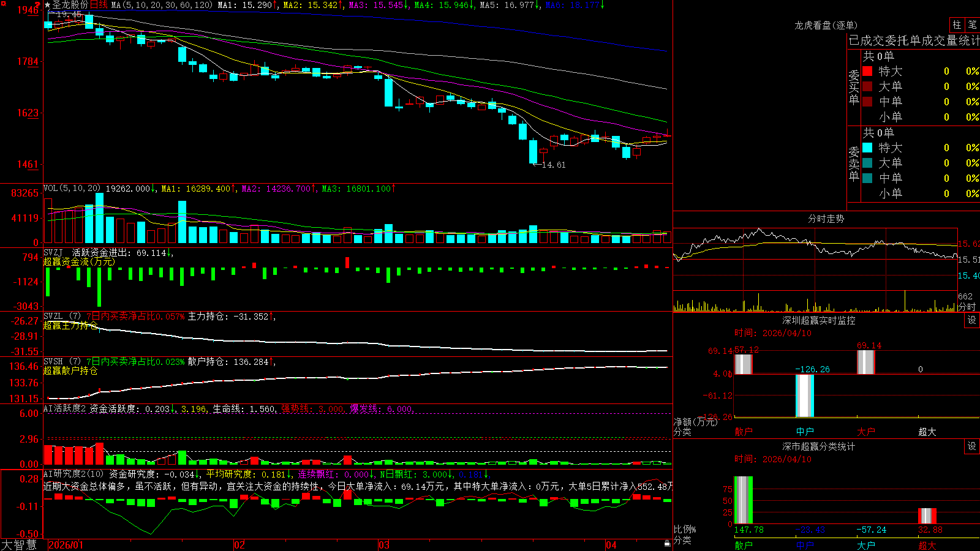Open 设 settings in 深圳超赢实时监控 panel
The height and width of the screenshot is (551, 980).
(x=972, y=320)
